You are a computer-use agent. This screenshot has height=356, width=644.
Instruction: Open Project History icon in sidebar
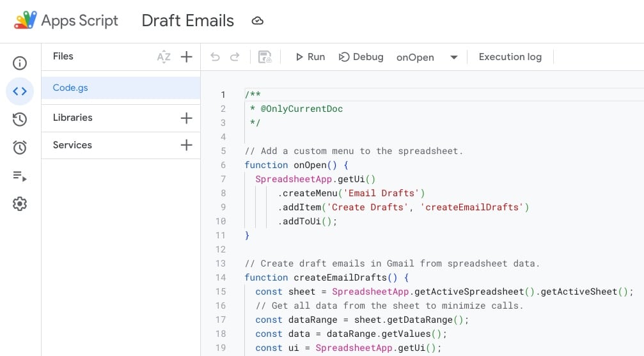pyautogui.click(x=20, y=120)
